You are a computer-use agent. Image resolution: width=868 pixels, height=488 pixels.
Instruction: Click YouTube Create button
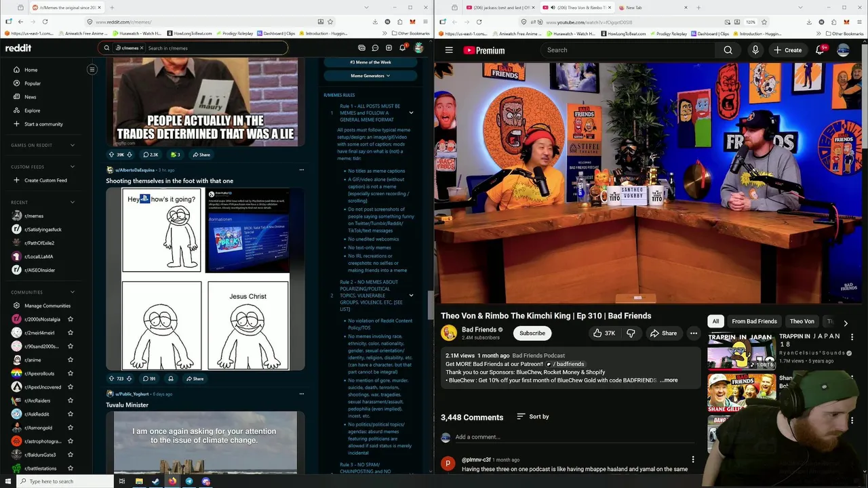787,50
